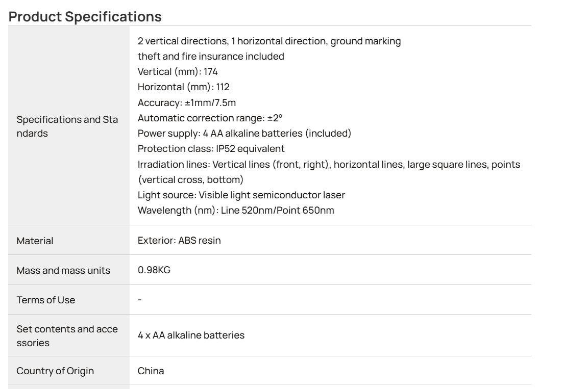
Task: Select the Irradiation lines description
Action: click(329, 172)
